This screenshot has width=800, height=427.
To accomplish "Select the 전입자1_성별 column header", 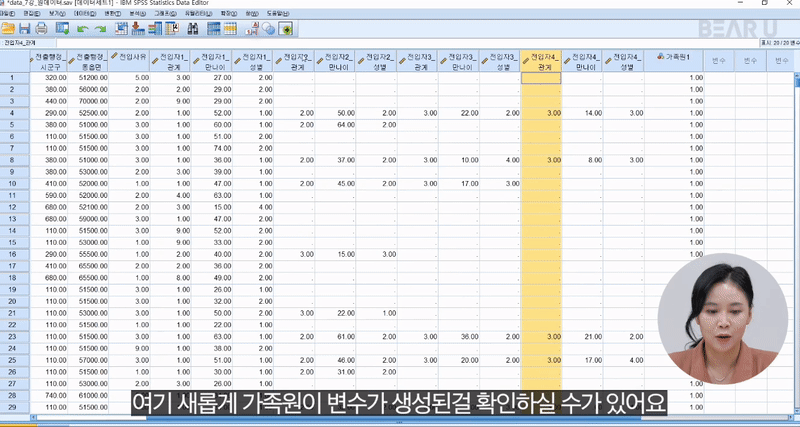I will (253, 61).
